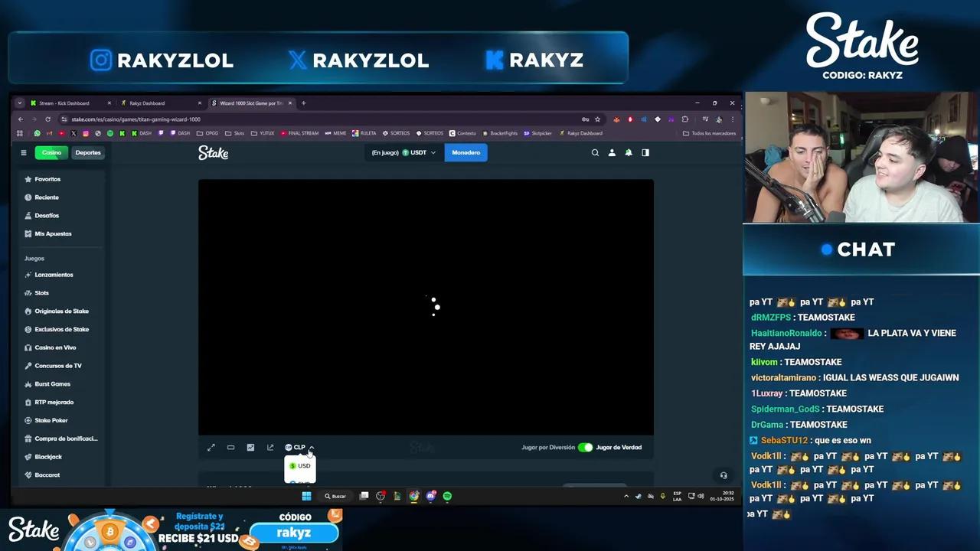
Task: Go to Lanzamientos games
Action: pyautogui.click(x=61, y=275)
